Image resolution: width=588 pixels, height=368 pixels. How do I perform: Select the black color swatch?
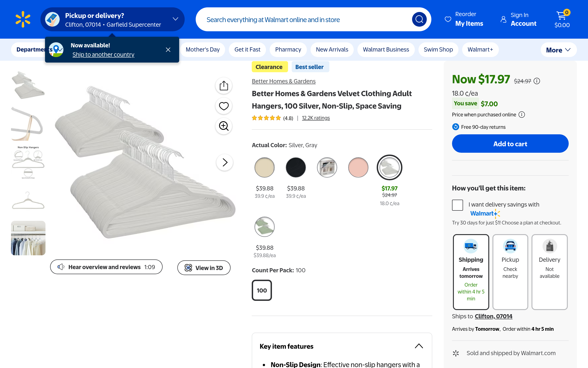pos(296,167)
